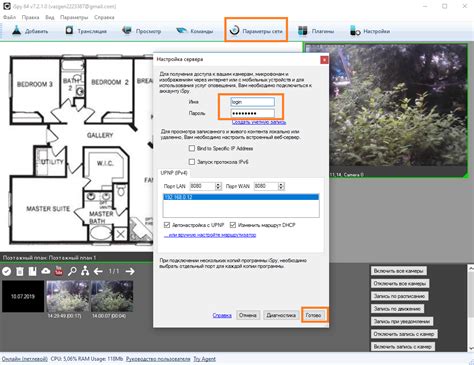Click the Готово button
474x365 pixels.
[x=313, y=315]
